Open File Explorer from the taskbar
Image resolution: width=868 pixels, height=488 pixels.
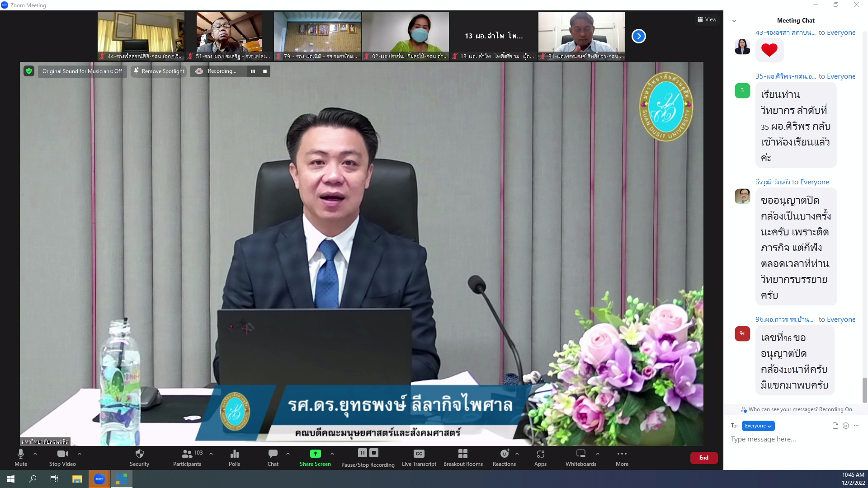click(x=77, y=479)
